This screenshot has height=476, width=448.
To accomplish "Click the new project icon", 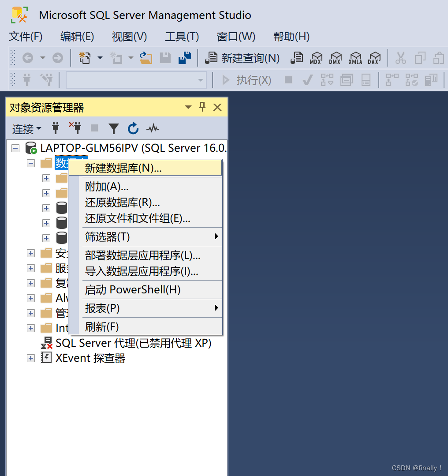I will coord(85,58).
